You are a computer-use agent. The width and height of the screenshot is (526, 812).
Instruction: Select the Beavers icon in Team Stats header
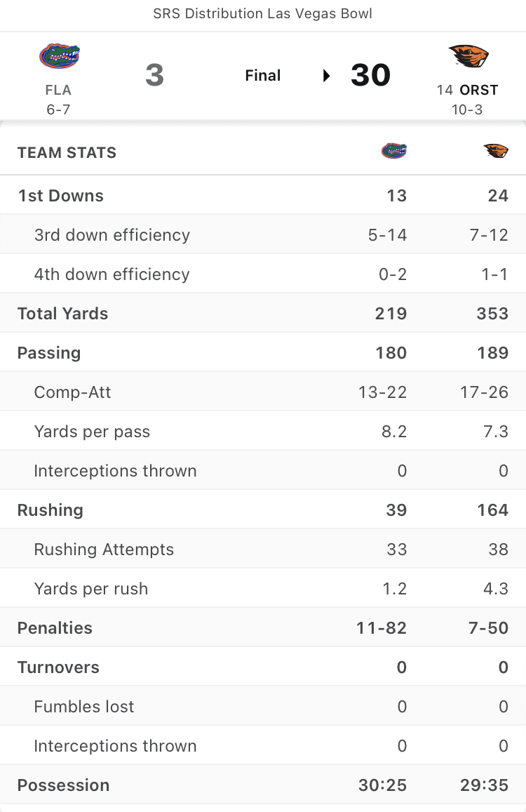pos(496,151)
